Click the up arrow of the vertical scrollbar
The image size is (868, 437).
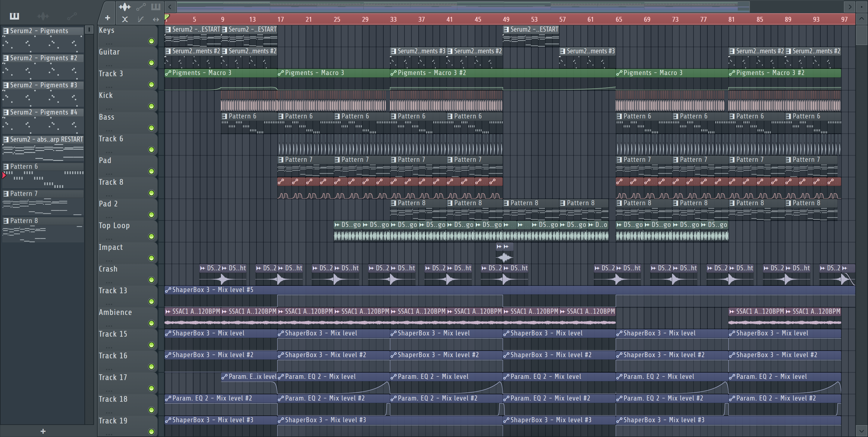(x=862, y=19)
